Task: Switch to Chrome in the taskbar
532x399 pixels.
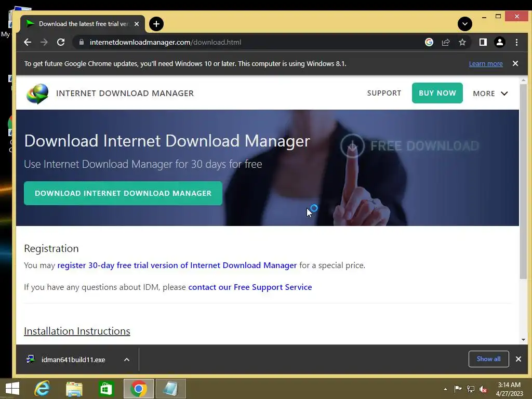Action: click(138, 389)
